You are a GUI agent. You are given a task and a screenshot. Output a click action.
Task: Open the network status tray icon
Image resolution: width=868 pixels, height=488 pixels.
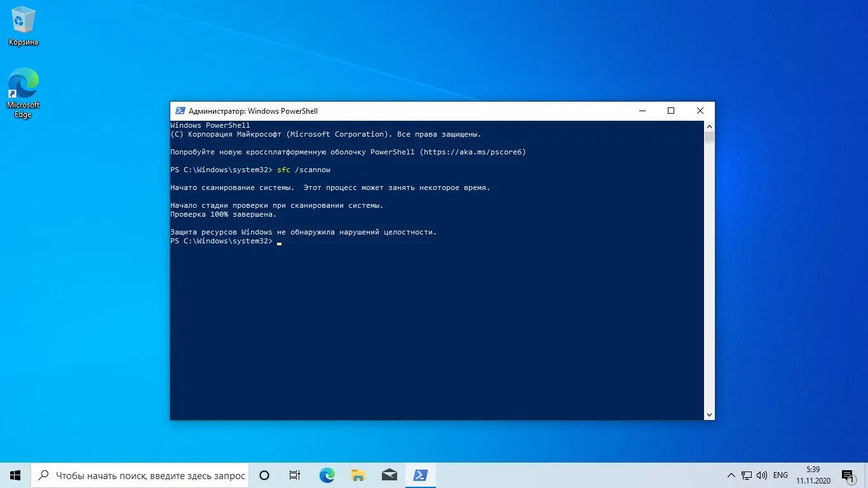point(747,475)
